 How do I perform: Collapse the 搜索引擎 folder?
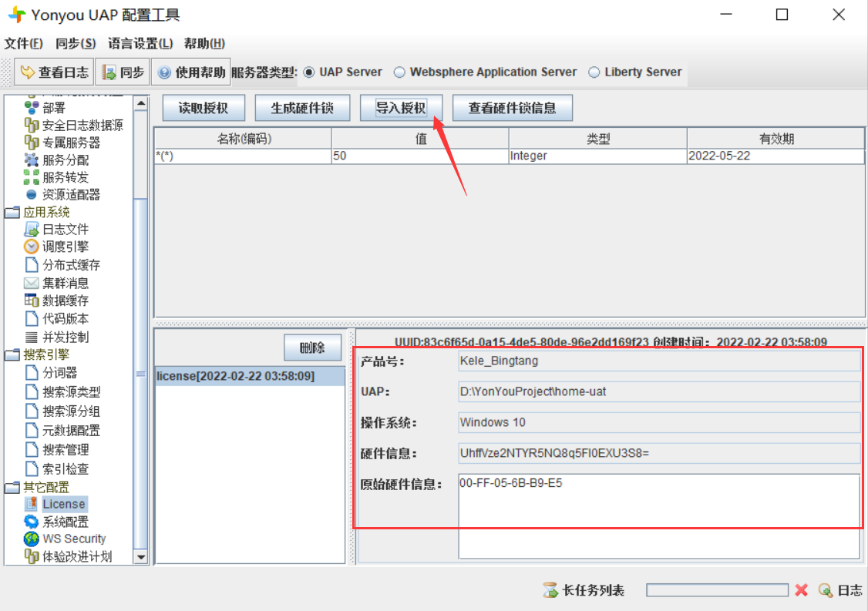[x=12, y=354]
